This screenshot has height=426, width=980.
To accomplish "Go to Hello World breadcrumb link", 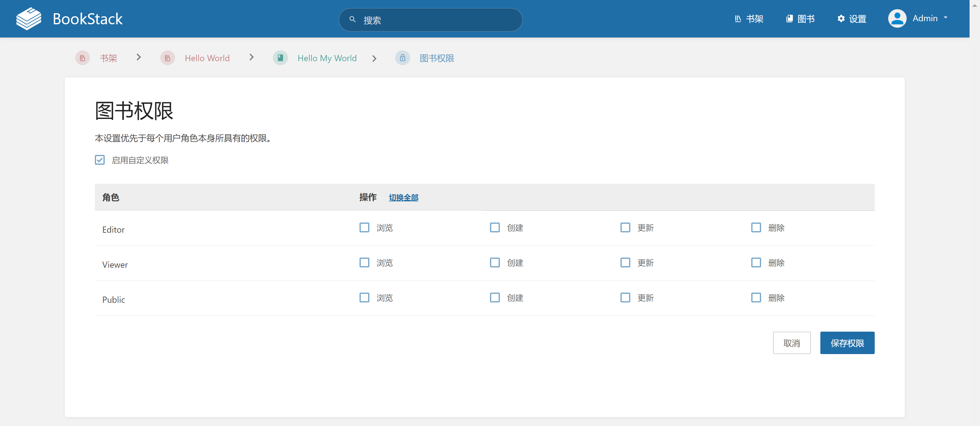I will (x=207, y=58).
